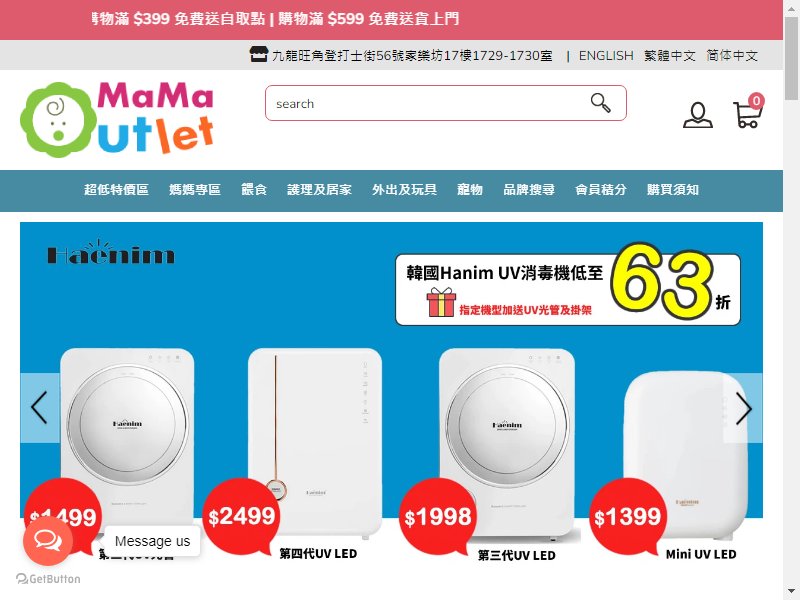Click the page vertical scrollbar thumb

tap(791, 59)
